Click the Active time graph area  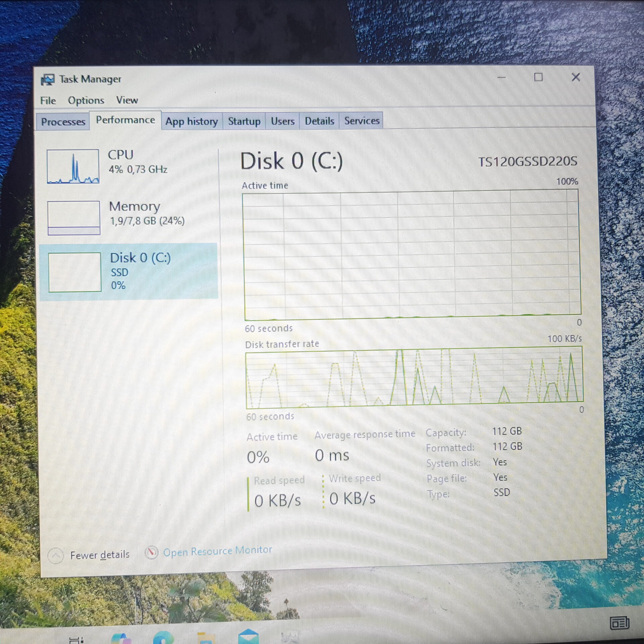(x=412, y=255)
